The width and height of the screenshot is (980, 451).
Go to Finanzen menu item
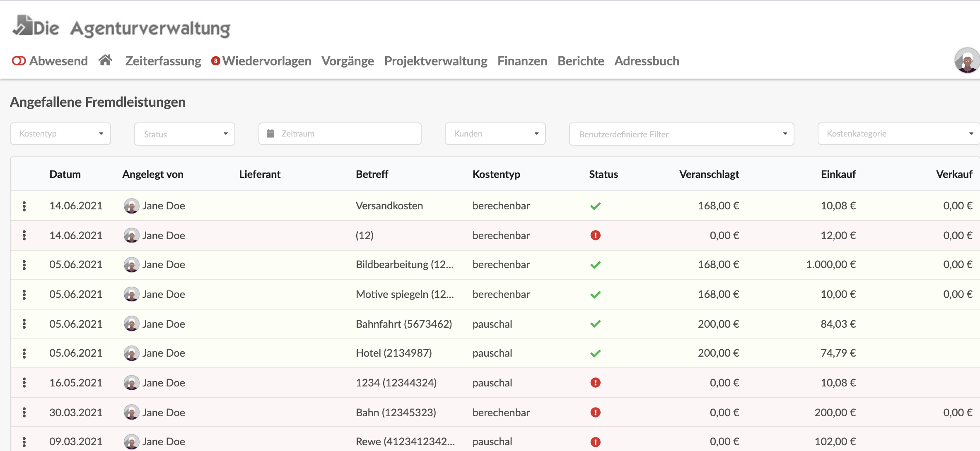(x=522, y=61)
